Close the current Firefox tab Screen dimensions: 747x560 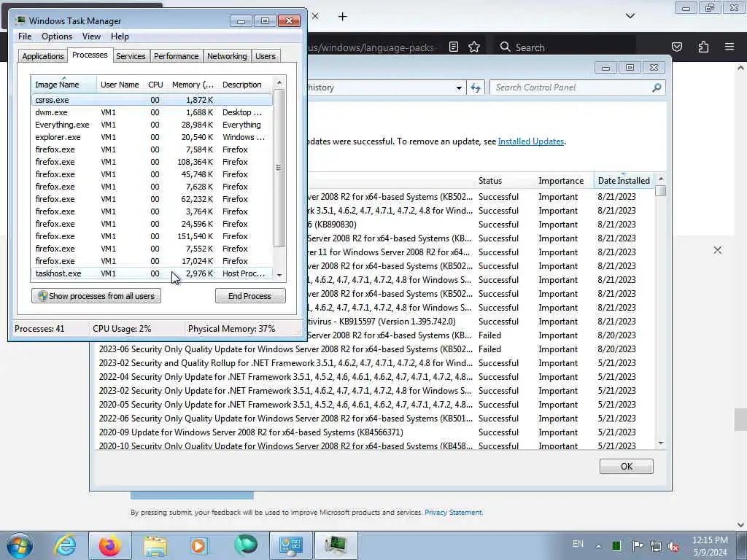(315, 16)
